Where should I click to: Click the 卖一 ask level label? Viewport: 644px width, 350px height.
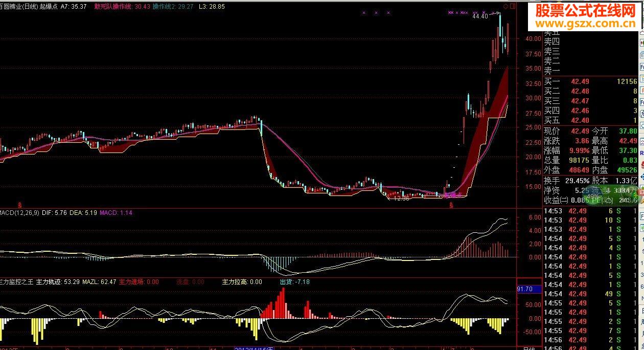tap(552, 71)
